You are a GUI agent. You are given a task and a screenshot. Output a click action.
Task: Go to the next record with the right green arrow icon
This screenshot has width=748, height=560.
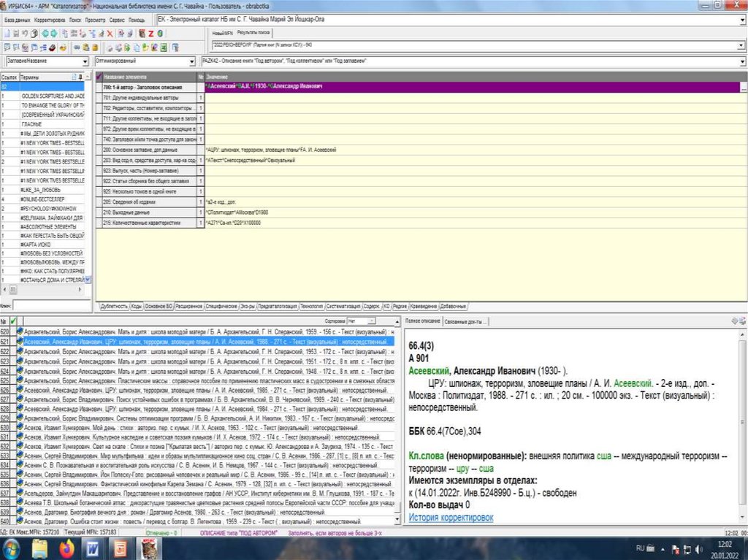pos(54,34)
